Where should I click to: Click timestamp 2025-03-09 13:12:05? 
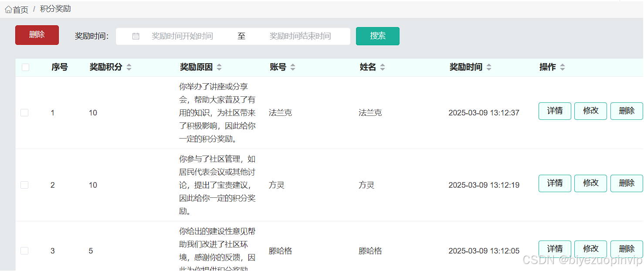[484, 251]
